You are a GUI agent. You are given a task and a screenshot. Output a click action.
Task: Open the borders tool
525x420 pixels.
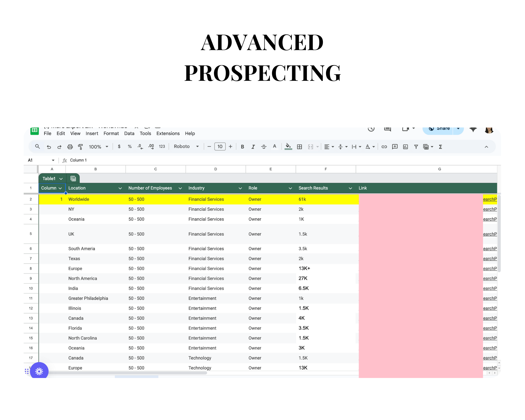299,147
